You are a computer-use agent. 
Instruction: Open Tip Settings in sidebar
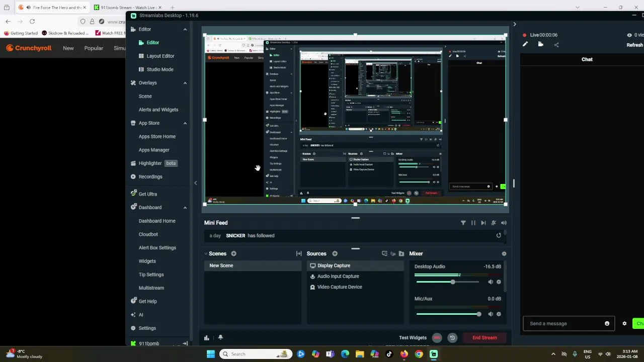click(151, 275)
